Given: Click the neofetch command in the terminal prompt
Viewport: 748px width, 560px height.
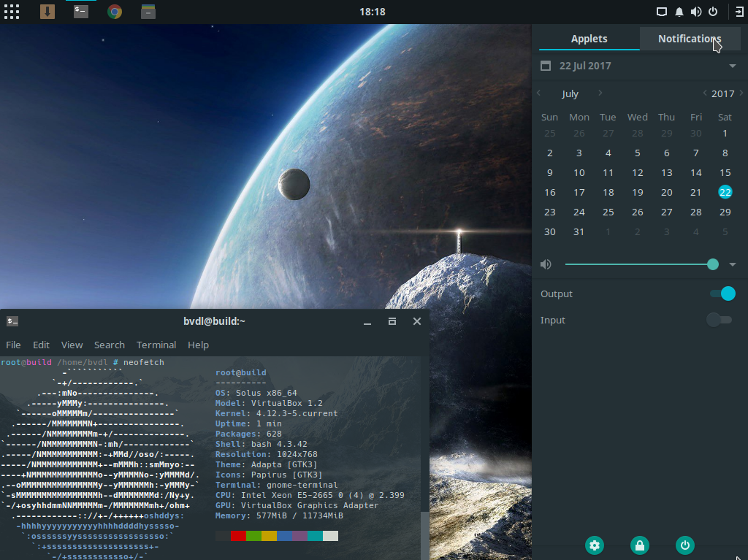Looking at the screenshot, I should coord(144,363).
